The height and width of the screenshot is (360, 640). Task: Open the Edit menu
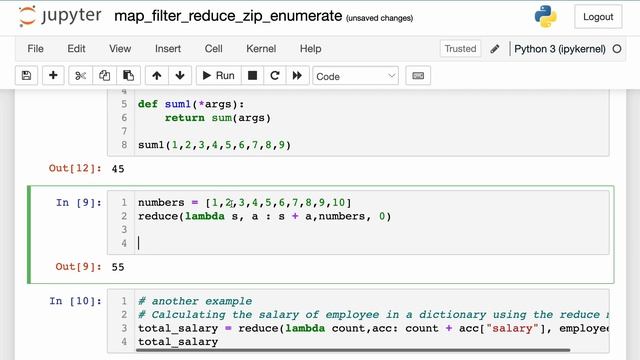tap(76, 49)
